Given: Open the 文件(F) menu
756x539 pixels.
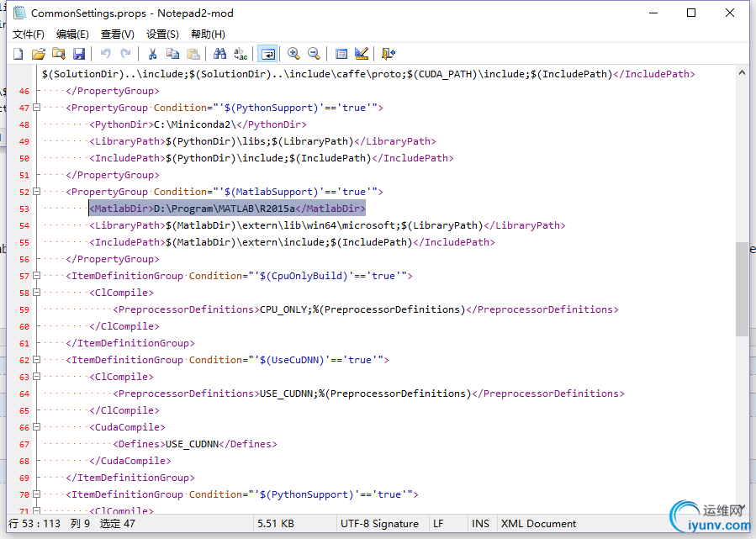Looking at the screenshot, I should (28, 34).
